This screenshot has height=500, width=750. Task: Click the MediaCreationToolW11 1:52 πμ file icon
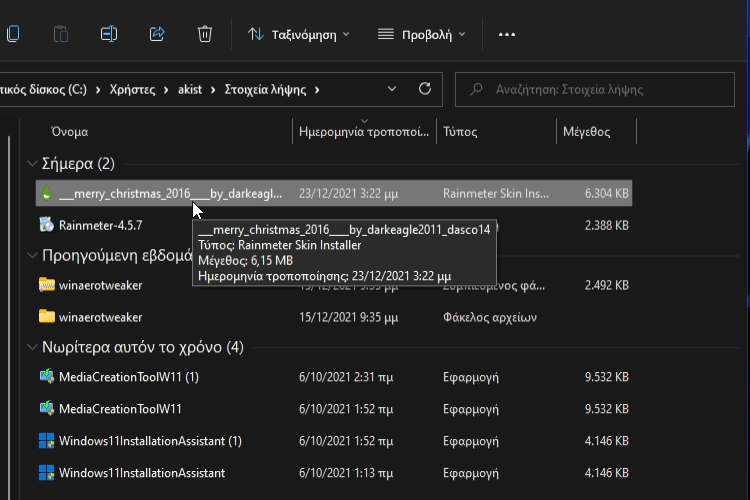pos(46,408)
